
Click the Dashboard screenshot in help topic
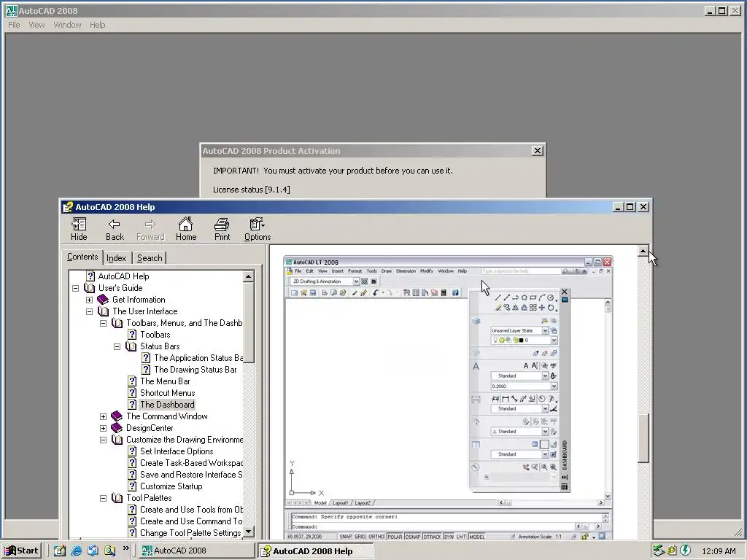pyautogui.click(x=448, y=397)
